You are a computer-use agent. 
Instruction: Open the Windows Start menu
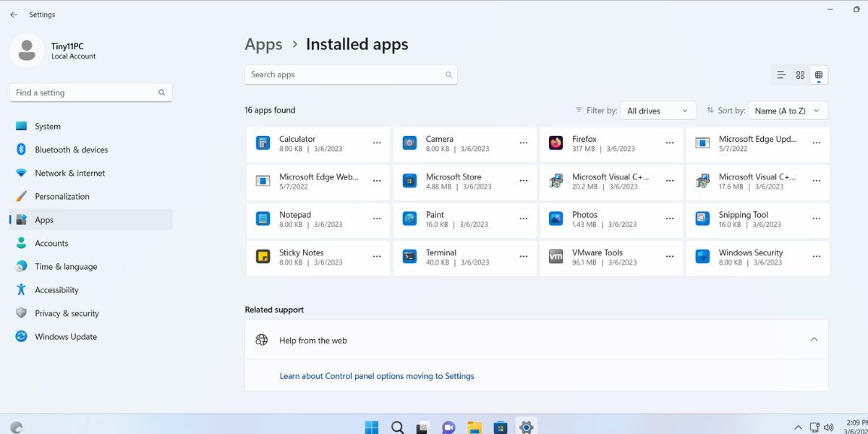(372, 427)
